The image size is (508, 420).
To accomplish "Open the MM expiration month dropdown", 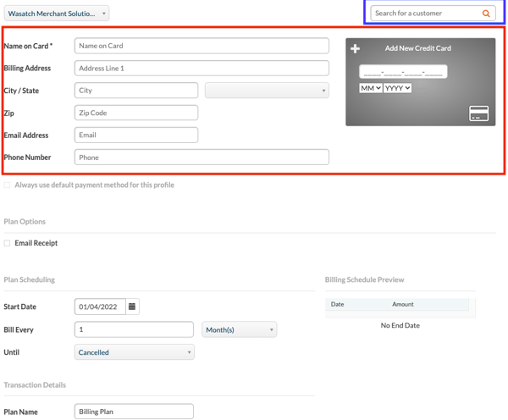I will (x=371, y=88).
